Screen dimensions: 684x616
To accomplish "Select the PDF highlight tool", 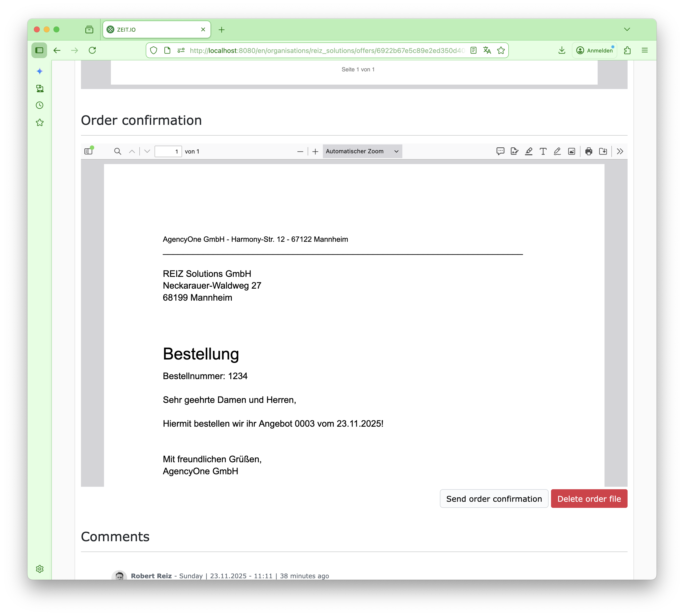I will point(528,151).
